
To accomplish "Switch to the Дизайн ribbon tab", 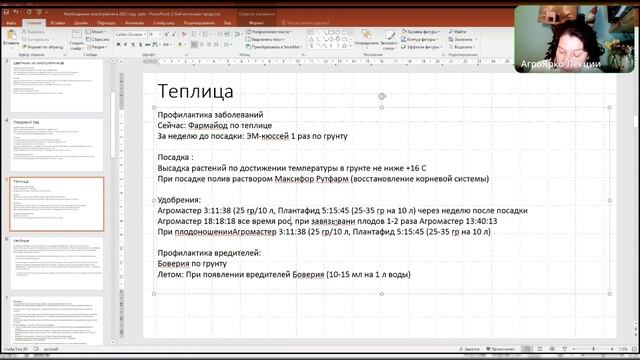I will click(81, 23).
